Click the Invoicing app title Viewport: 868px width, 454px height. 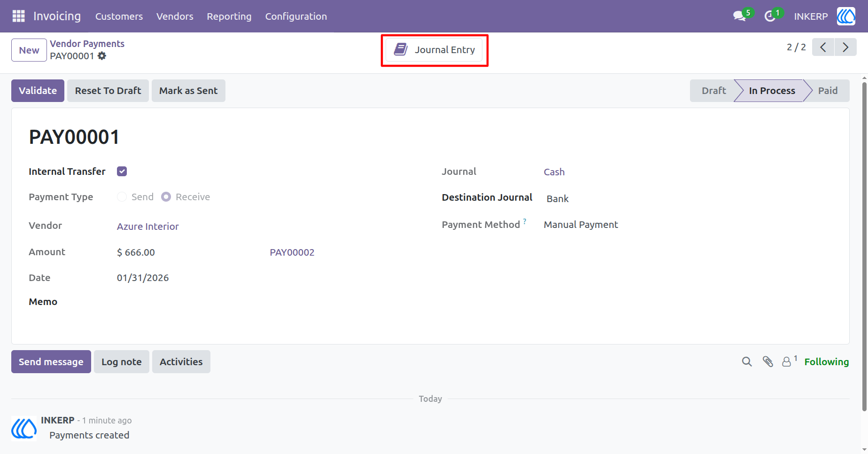click(57, 16)
